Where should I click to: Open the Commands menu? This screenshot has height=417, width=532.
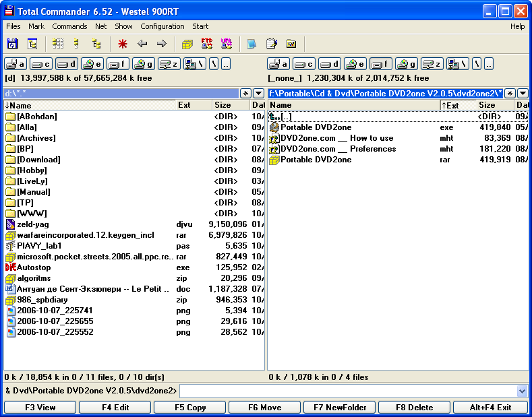(x=69, y=26)
